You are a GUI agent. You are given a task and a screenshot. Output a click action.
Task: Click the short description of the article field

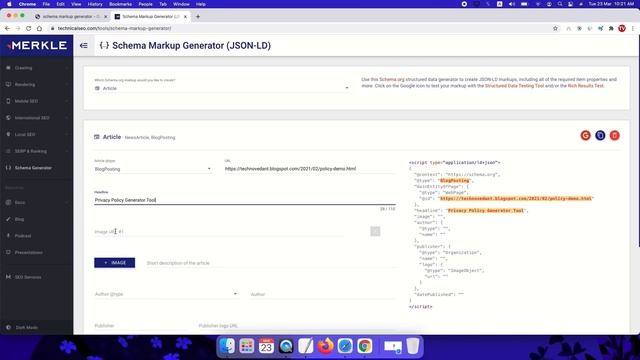[x=271, y=263]
